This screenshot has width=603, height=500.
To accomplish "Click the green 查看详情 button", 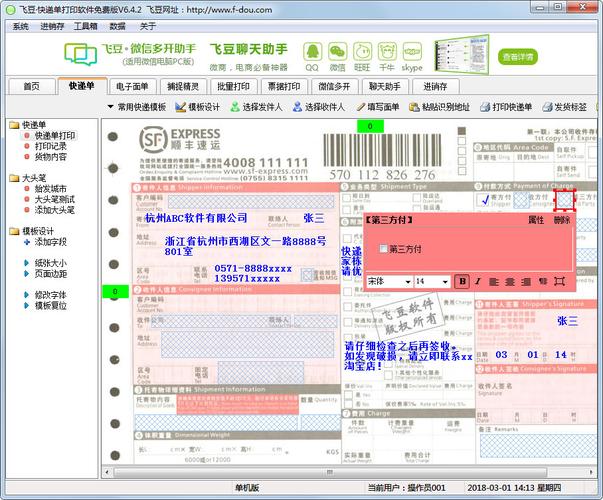I will click(518, 57).
